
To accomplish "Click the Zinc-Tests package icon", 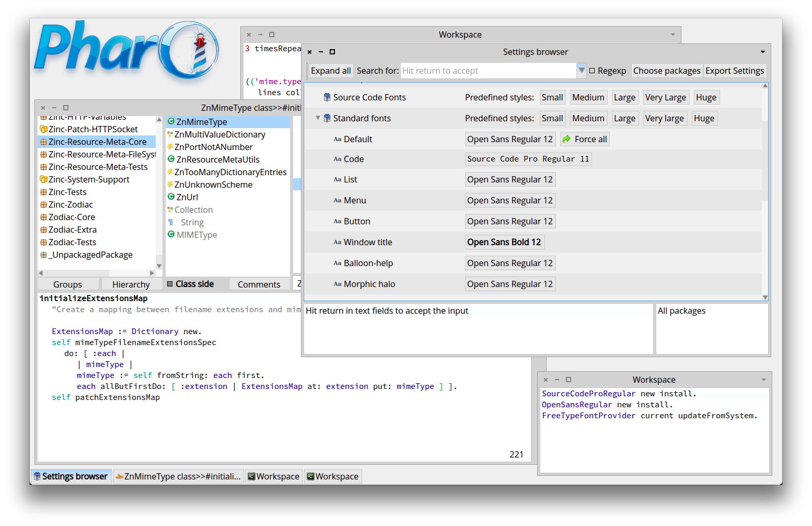I will (x=44, y=192).
